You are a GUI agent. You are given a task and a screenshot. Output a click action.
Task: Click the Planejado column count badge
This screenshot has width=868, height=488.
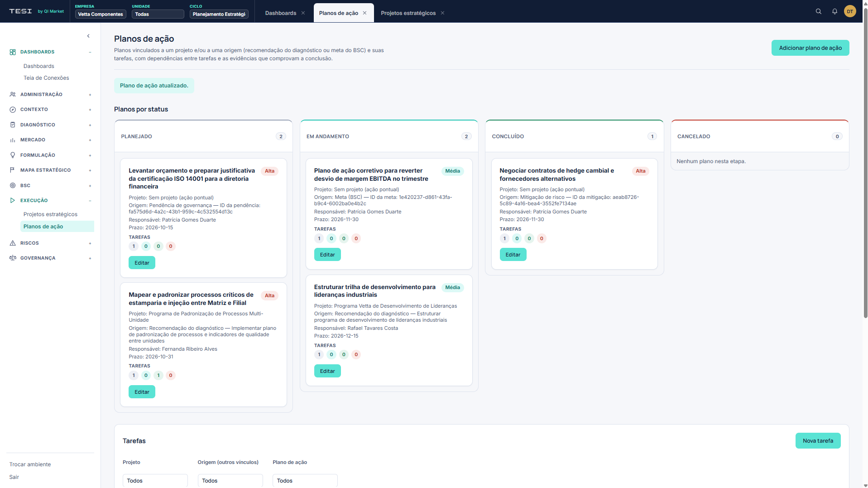(x=281, y=136)
